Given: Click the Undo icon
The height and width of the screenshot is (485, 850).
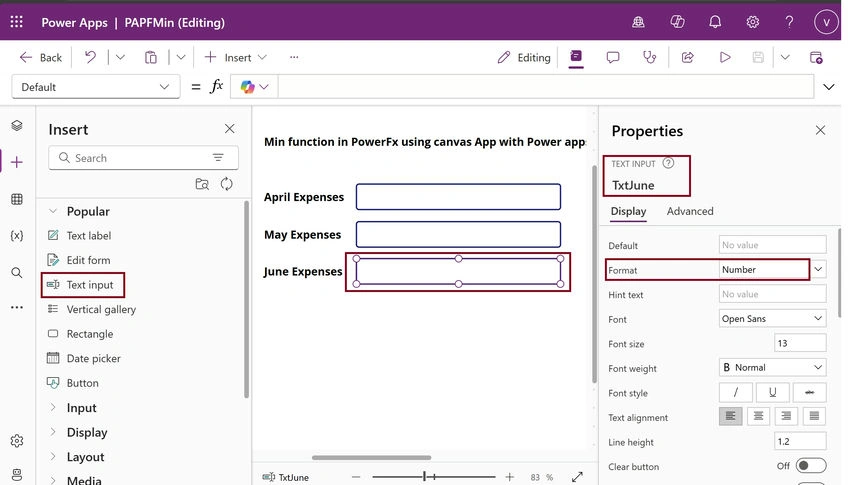Looking at the screenshot, I should [x=90, y=57].
